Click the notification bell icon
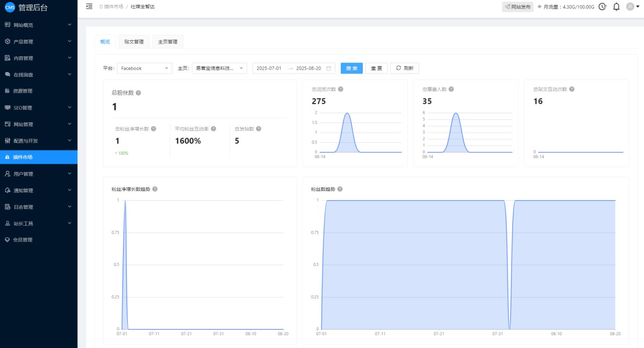The width and height of the screenshot is (644, 348). 616,7
